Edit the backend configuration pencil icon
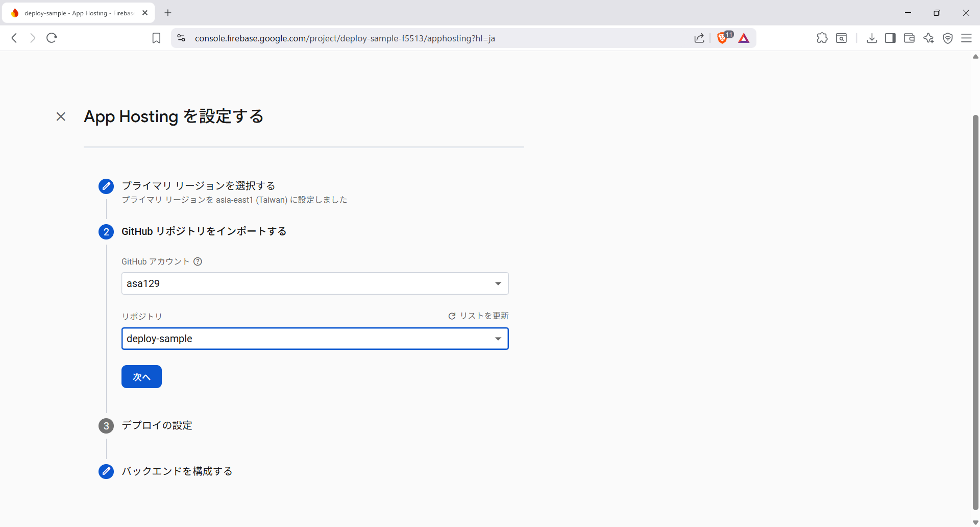Viewport: 980px width, 527px height. click(106, 471)
